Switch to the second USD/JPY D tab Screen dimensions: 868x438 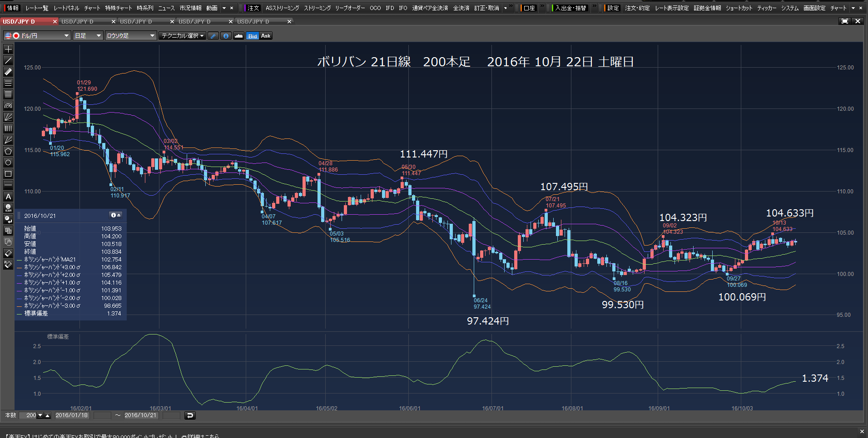(x=86, y=21)
